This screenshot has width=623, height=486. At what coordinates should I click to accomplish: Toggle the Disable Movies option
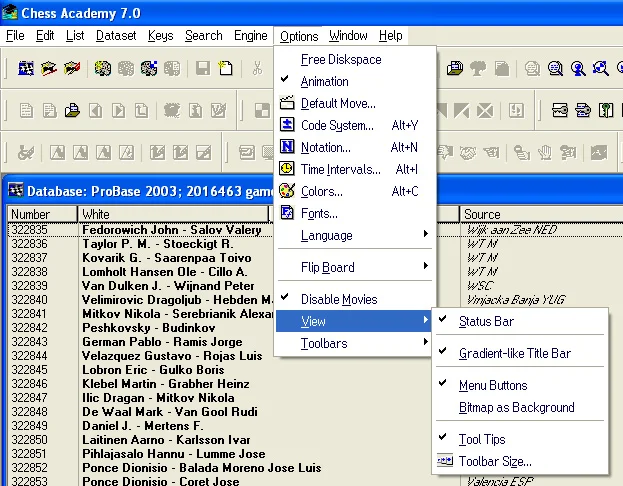(x=354, y=299)
